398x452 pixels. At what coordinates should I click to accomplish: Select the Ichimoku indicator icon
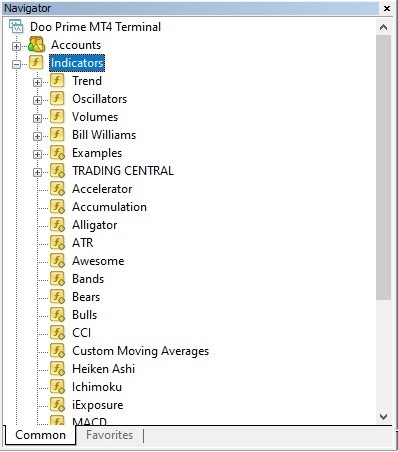pos(57,387)
